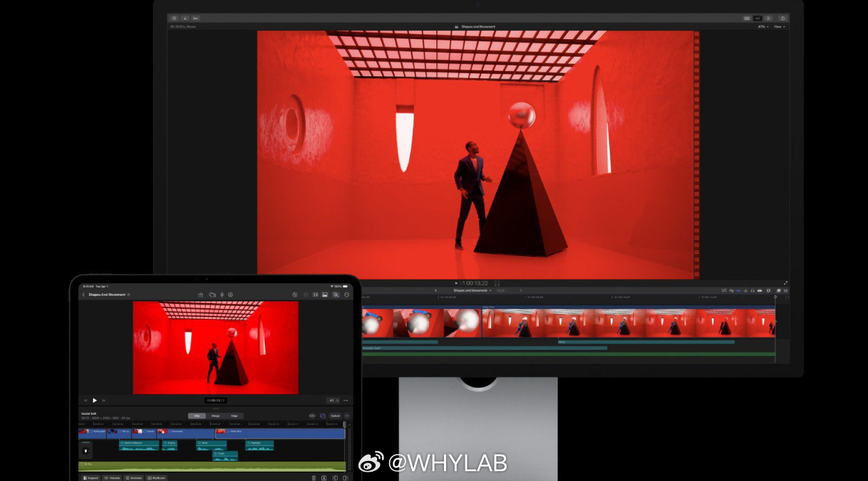Toggle the highlighted layout button in monitor toolbar
This screenshot has height=481, width=868.
point(758,18)
